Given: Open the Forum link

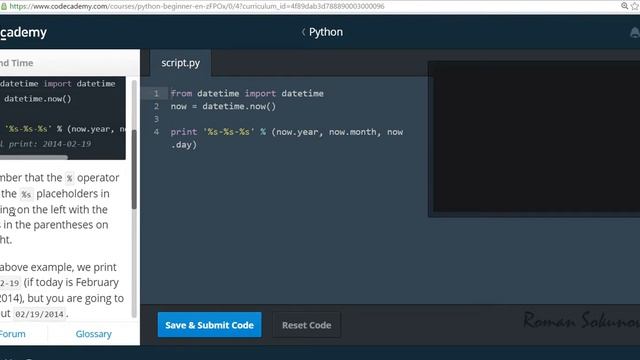Looking at the screenshot, I should pyautogui.click(x=12, y=334).
